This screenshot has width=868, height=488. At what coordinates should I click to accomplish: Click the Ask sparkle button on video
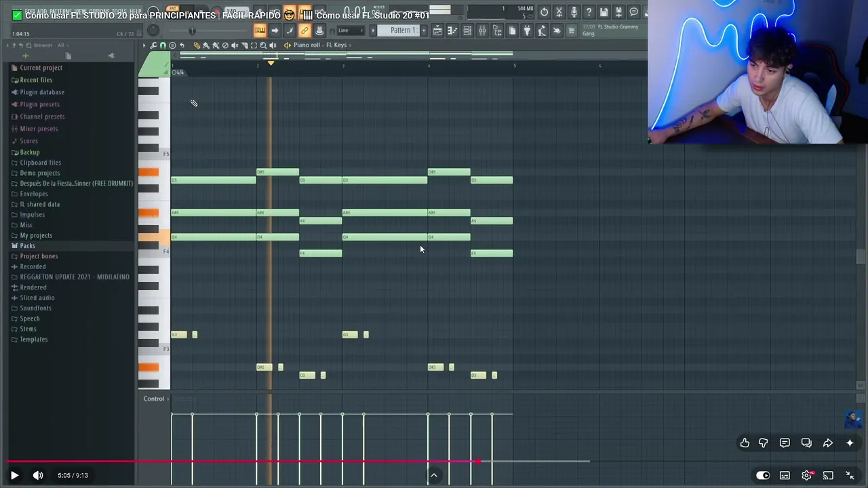click(850, 443)
